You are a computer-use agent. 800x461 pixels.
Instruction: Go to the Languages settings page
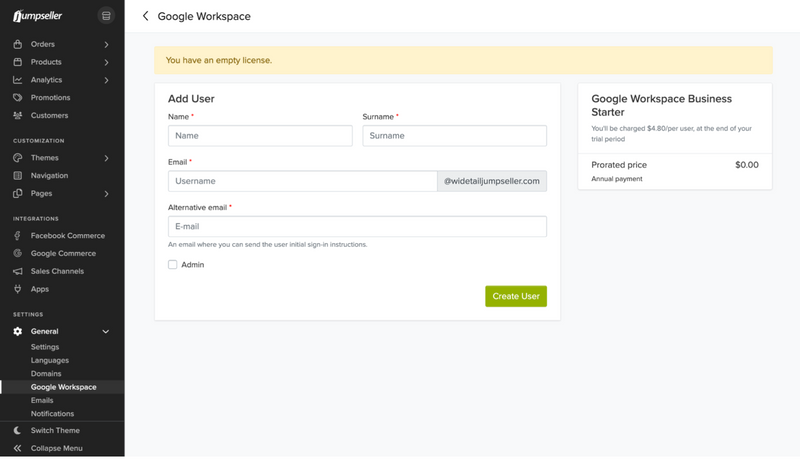[x=50, y=360]
